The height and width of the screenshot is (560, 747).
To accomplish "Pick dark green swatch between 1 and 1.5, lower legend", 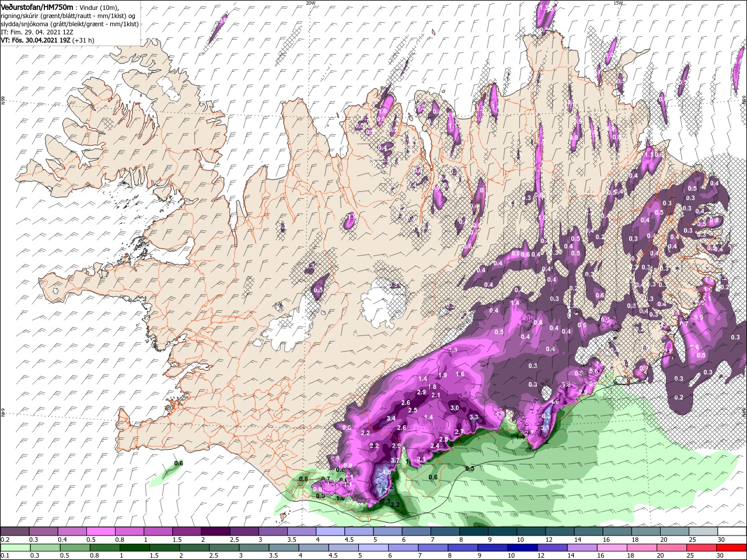I will tap(135, 548).
